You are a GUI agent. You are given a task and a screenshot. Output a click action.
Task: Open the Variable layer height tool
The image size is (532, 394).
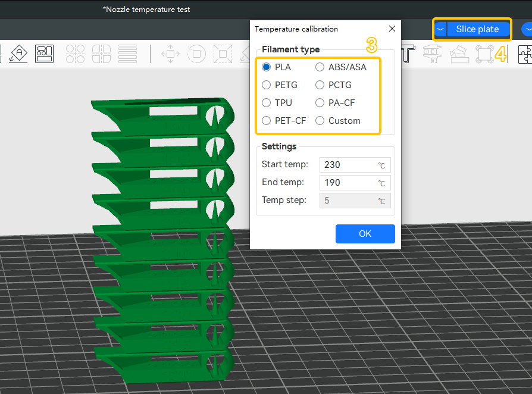127,54
